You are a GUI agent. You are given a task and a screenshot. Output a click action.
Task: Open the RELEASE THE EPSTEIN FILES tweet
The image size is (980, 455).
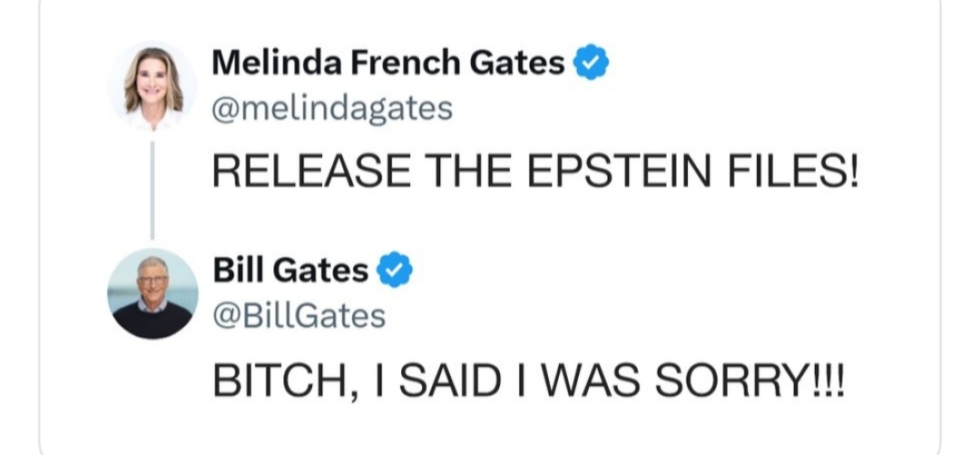point(535,171)
